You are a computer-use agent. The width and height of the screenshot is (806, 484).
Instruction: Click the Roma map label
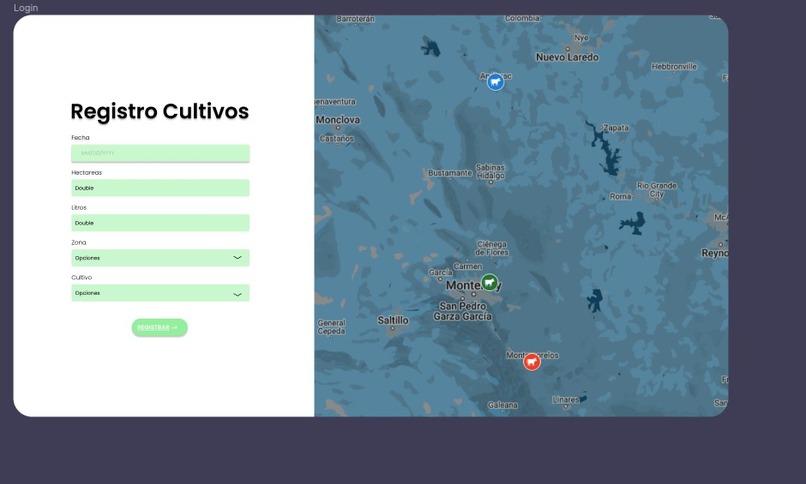coord(620,196)
